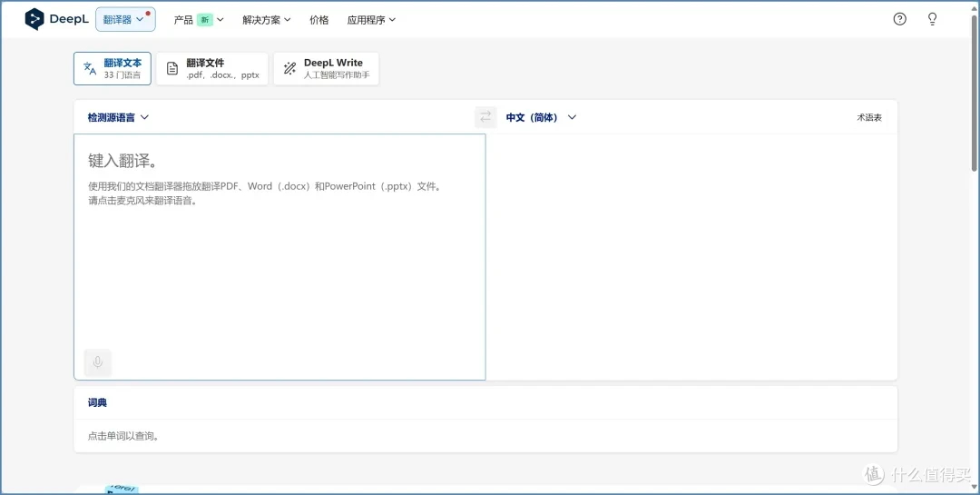Image resolution: width=980 pixels, height=495 pixels.
Task: Swap languages with the arrows icon
Action: (x=485, y=117)
